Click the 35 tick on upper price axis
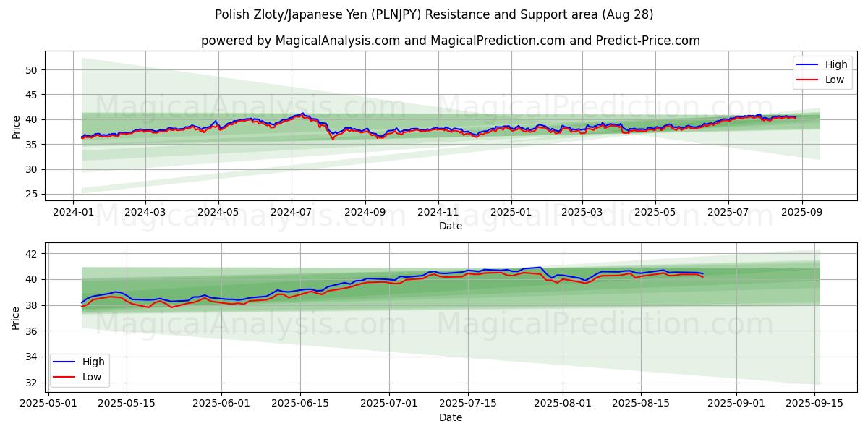 [33, 145]
